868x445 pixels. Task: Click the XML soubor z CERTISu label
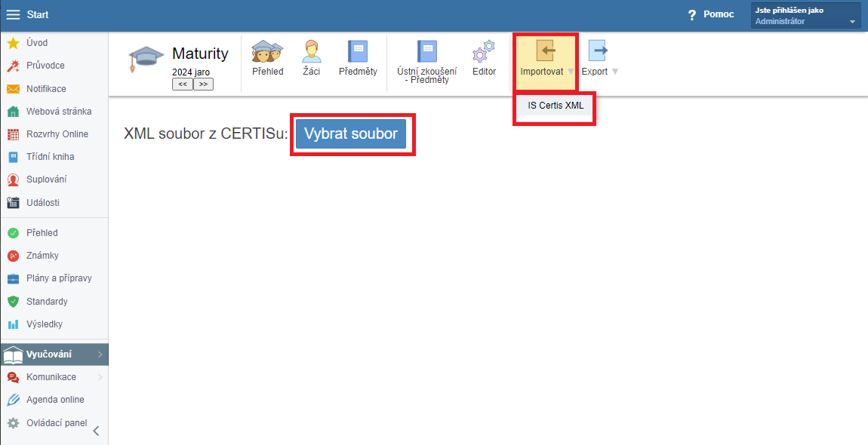[206, 134]
